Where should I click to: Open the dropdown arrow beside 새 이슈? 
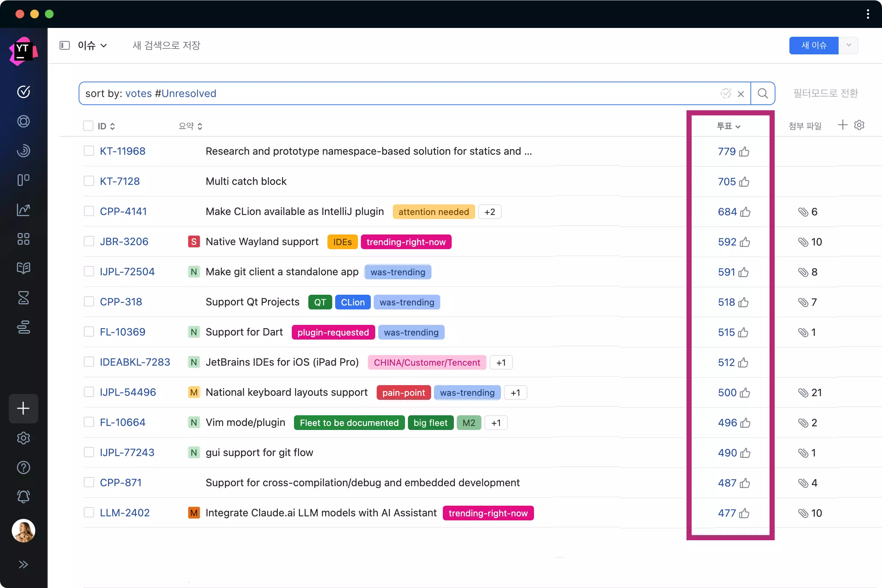(849, 45)
